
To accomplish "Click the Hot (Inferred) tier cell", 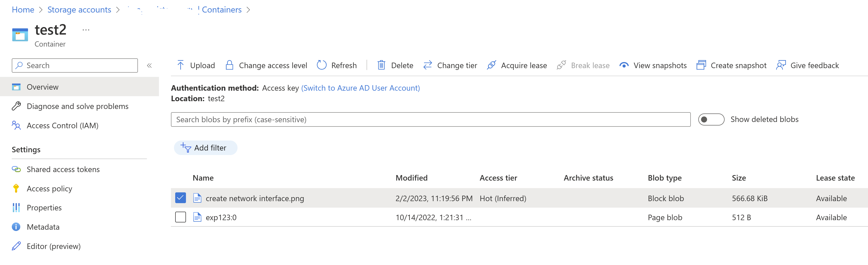I will 503,198.
